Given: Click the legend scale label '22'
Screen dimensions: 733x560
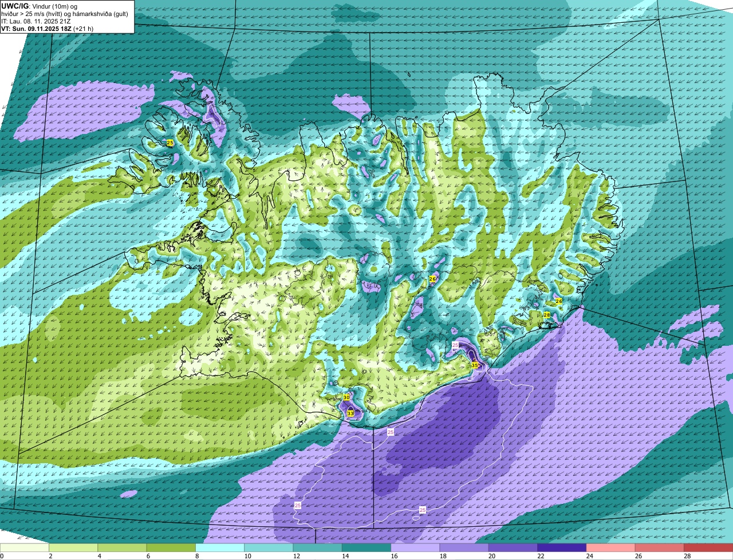Looking at the screenshot, I should pos(541,556).
